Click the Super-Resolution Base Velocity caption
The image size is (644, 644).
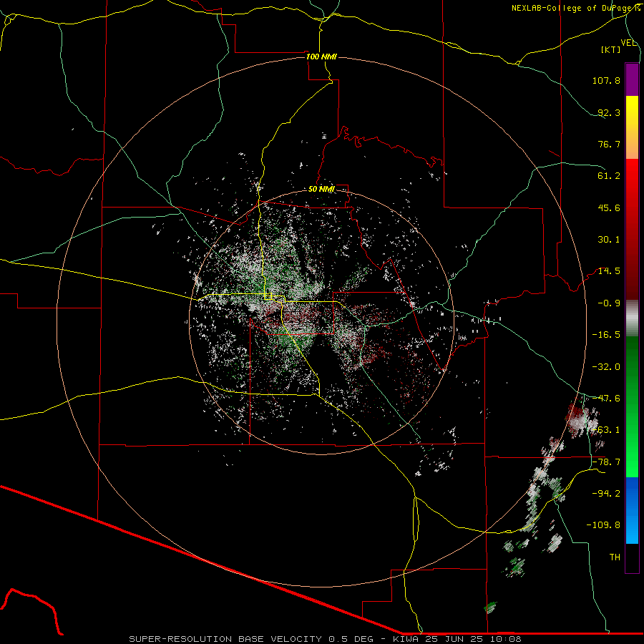(326, 639)
